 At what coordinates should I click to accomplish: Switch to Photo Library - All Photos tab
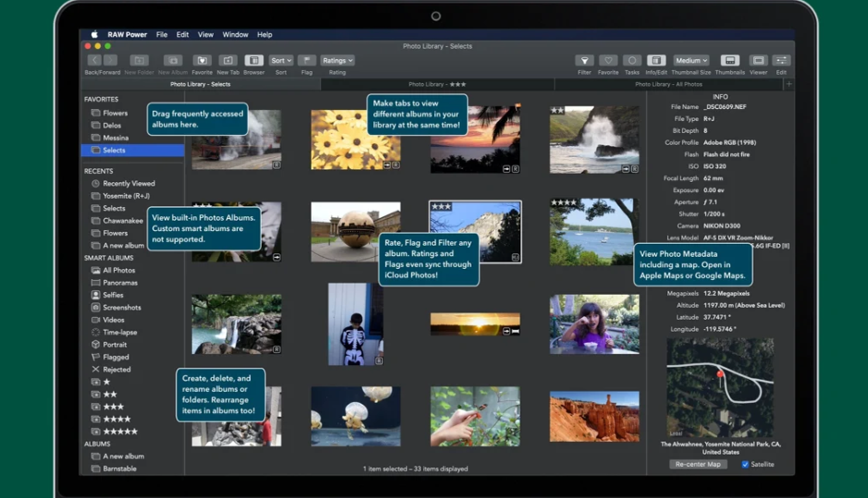[668, 84]
